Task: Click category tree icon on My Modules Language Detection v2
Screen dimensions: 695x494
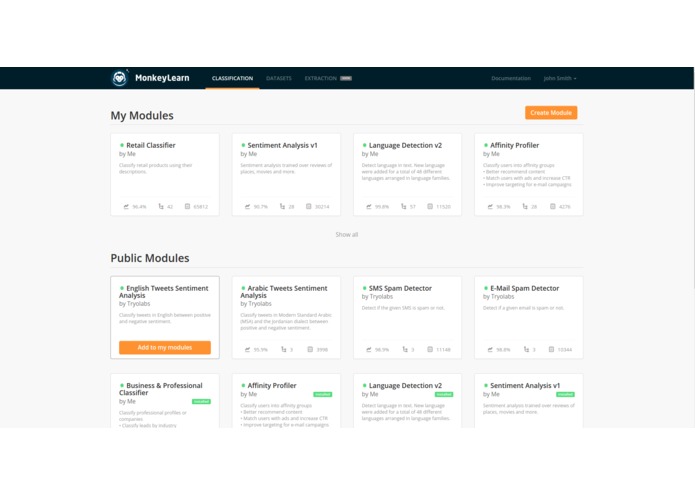Action: [x=404, y=206]
